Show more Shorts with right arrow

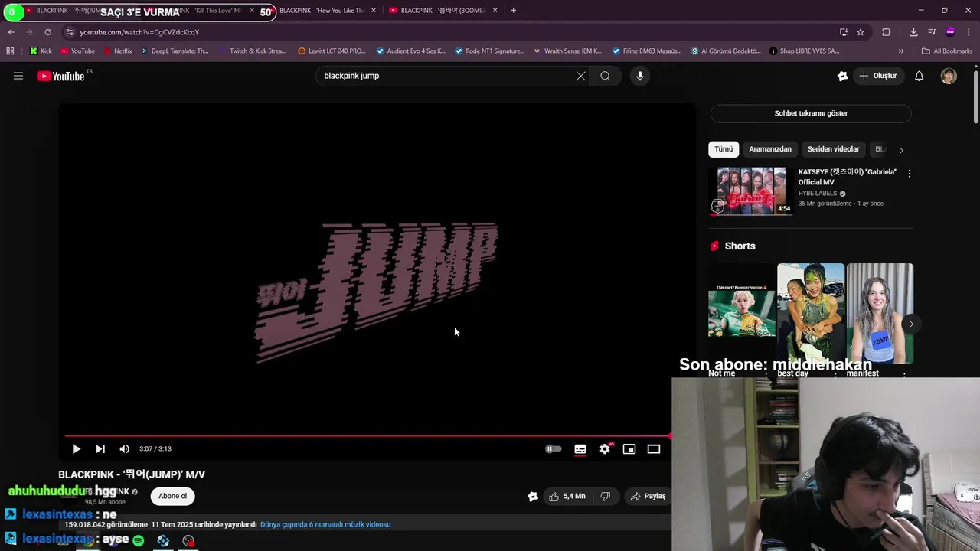pos(911,324)
